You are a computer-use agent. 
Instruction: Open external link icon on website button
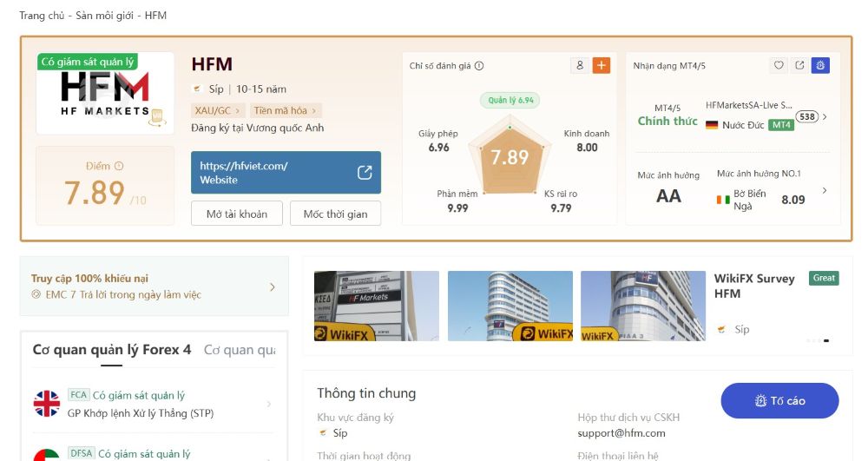(365, 173)
